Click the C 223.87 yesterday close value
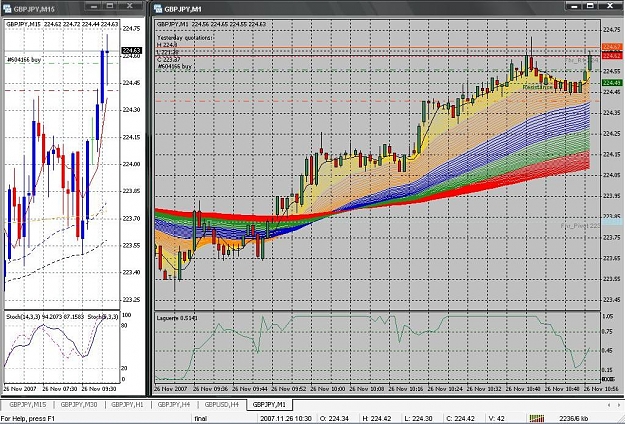 point(168,60)
